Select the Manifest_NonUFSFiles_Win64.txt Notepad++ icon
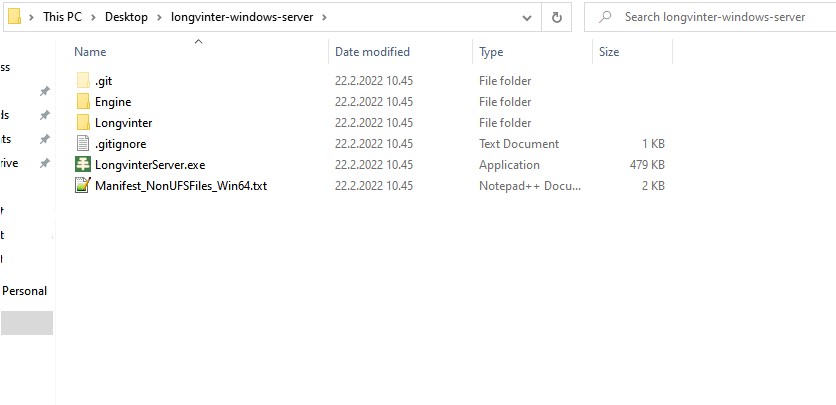This screenshot has width=836, height=405. point(83,186)
